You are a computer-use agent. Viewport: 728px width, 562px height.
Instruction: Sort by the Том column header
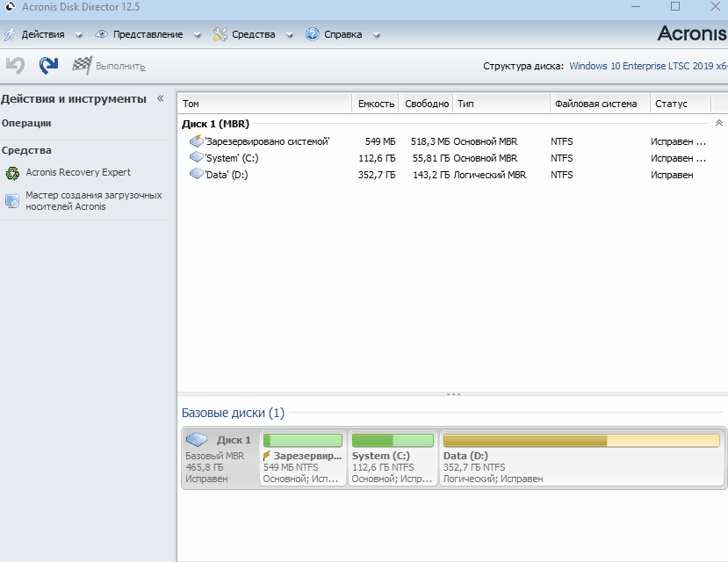[x=264, y=104]
